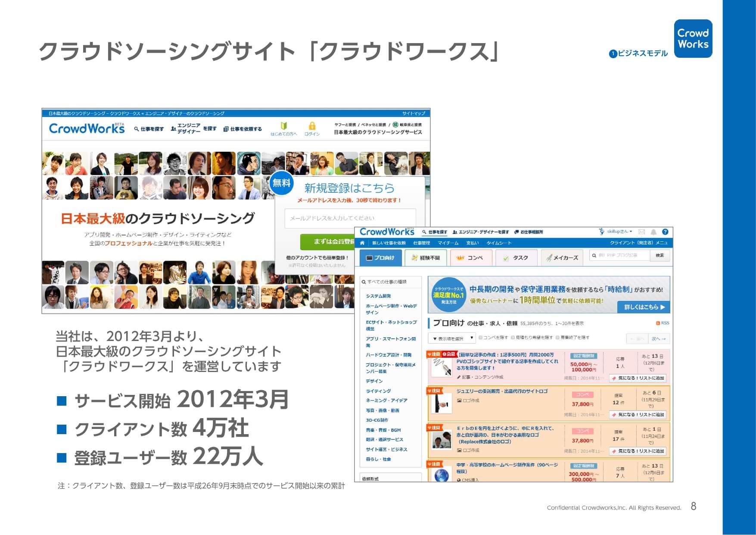The image size is (756, 535).
Task: Click the email address input field
Action: pyautogui.click(x=350, y=218)
